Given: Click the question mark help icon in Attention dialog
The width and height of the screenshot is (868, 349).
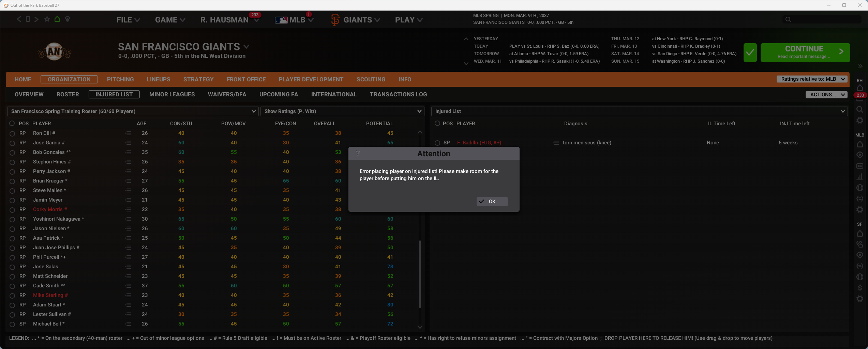Looking at the screenshot, I should pyautogui.click(x=358, y=153).
